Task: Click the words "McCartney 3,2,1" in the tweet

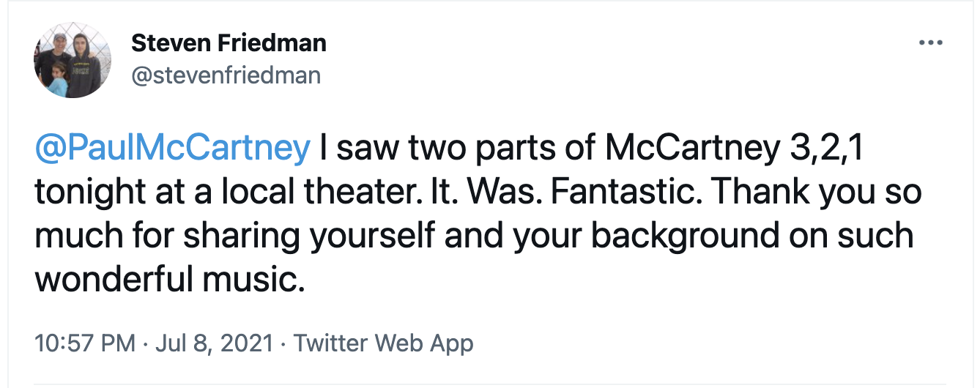Action: click(735, 149)
